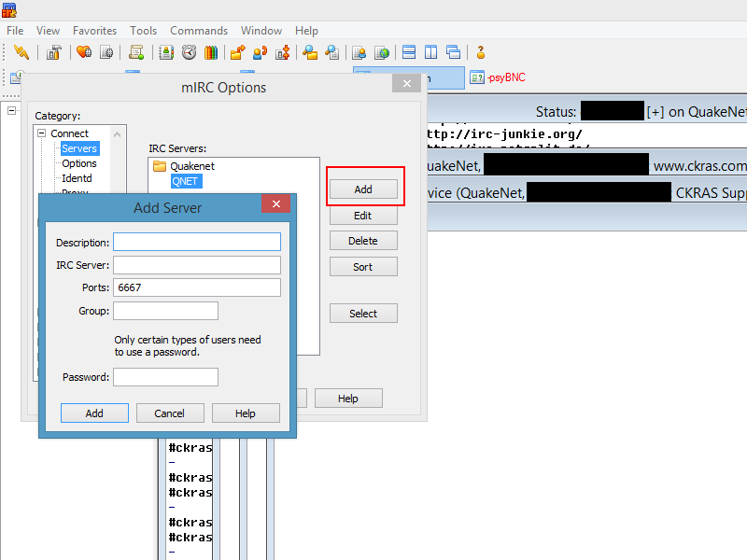Select Connect in the Category tree
The image size is (747, 560).
tap(69, 133)
